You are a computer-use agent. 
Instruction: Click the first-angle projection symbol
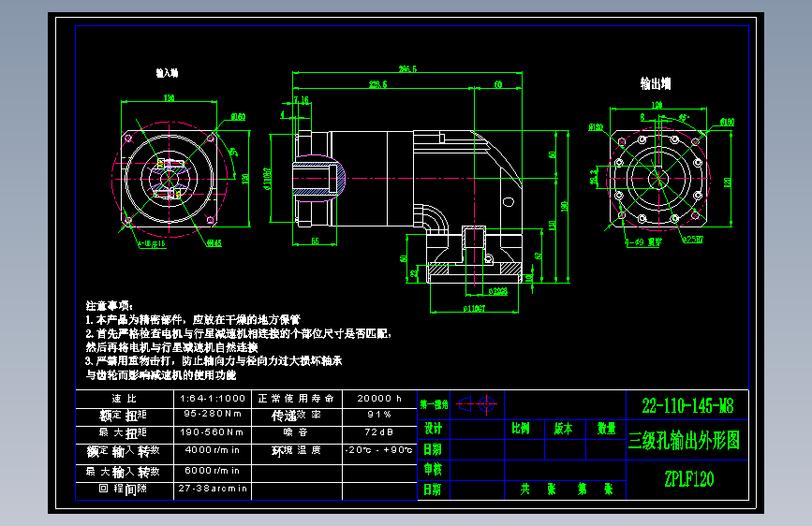tap(477, 403)
